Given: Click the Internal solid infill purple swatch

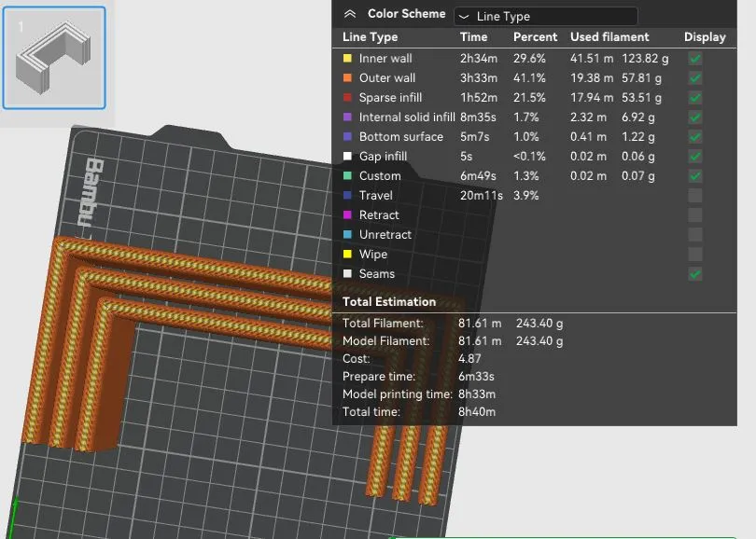Looking at the screenshot, I should click(x=348, y=117).
